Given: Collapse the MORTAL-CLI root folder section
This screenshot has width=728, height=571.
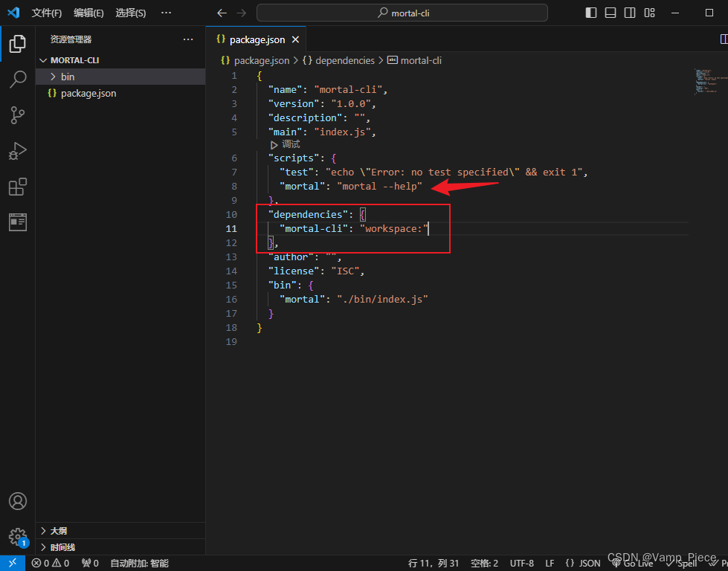Looking at the screenshot, I should pos(120,60).
